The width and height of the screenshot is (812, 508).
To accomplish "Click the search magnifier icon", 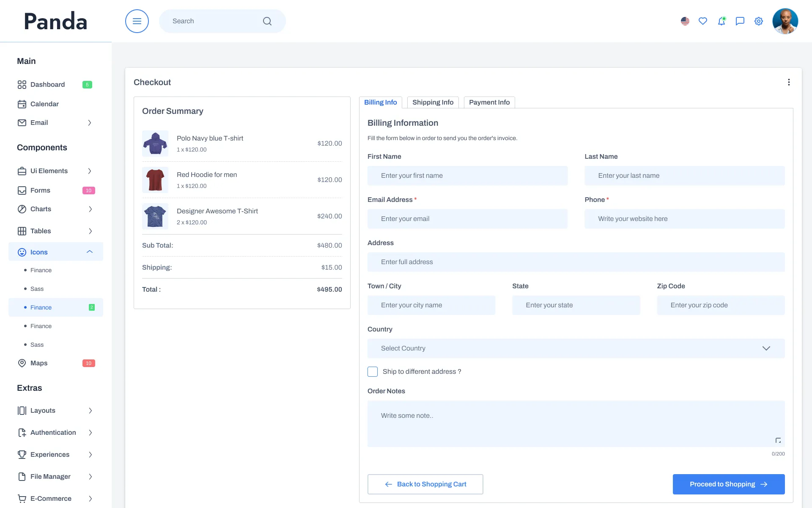I will pyautogui.click(x=267, y=21).
